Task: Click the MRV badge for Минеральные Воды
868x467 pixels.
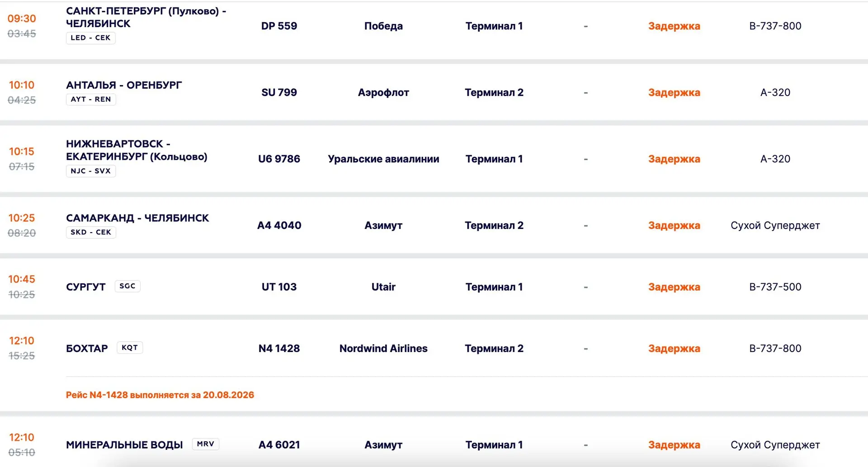Action: pyautogui.click(x=206, y=444)
